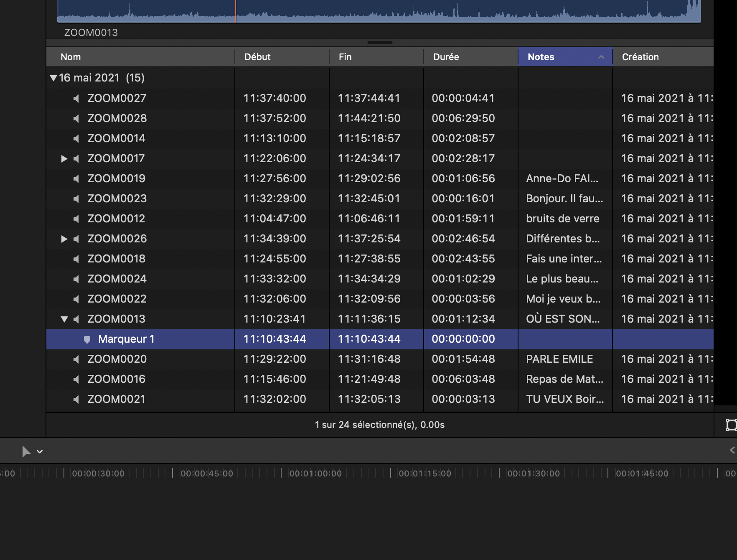Select the ZOOM0014 clip name
The width and height of the screenshot is (737, 560).
click(117, 139)
